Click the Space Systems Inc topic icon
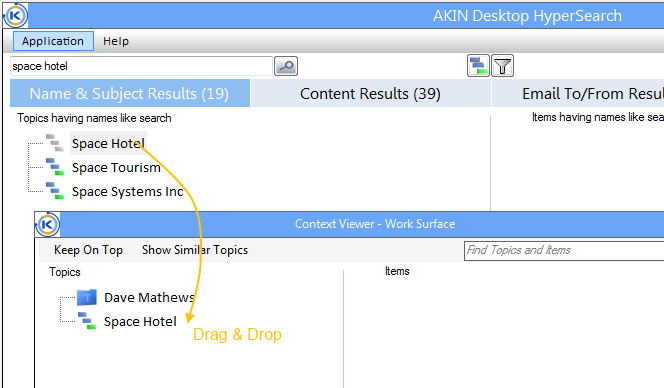 pyautogui.click(x=55, y=191)
